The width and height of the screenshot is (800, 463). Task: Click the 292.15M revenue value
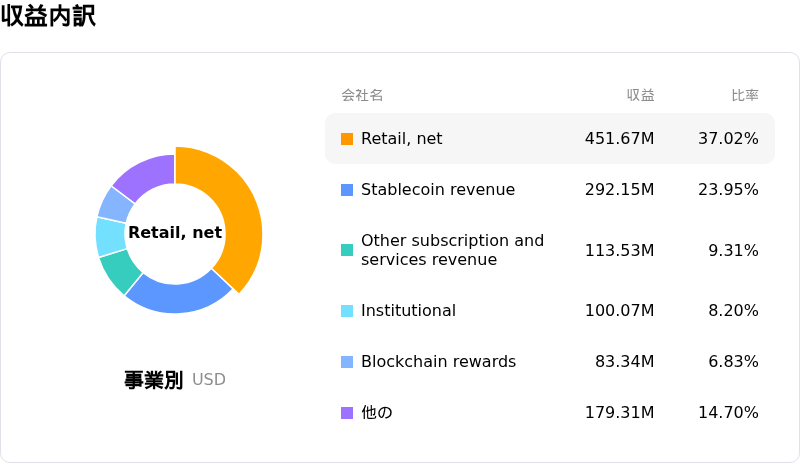tap(619, 189)
